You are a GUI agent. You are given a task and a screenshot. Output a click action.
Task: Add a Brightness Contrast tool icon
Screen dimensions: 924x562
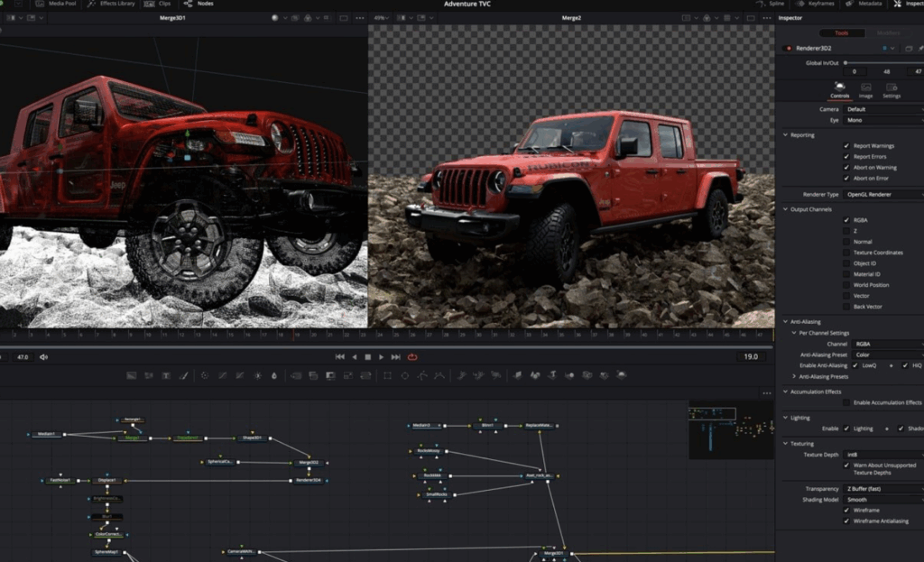[x=257, y=375]
